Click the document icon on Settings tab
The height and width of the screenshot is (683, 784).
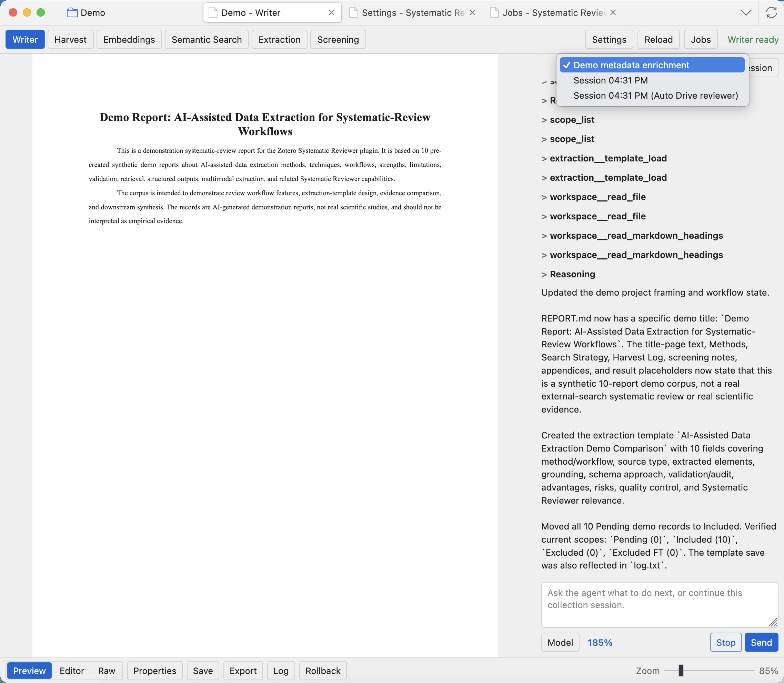(x=353, y=12)
